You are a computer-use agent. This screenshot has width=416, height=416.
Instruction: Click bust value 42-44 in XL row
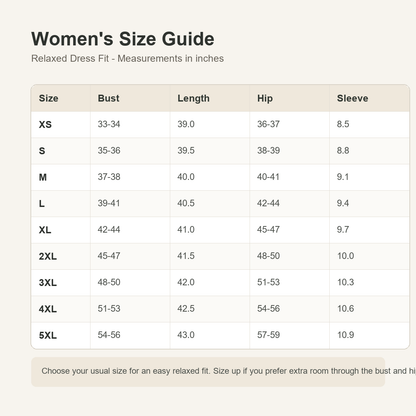coord(109,229)
